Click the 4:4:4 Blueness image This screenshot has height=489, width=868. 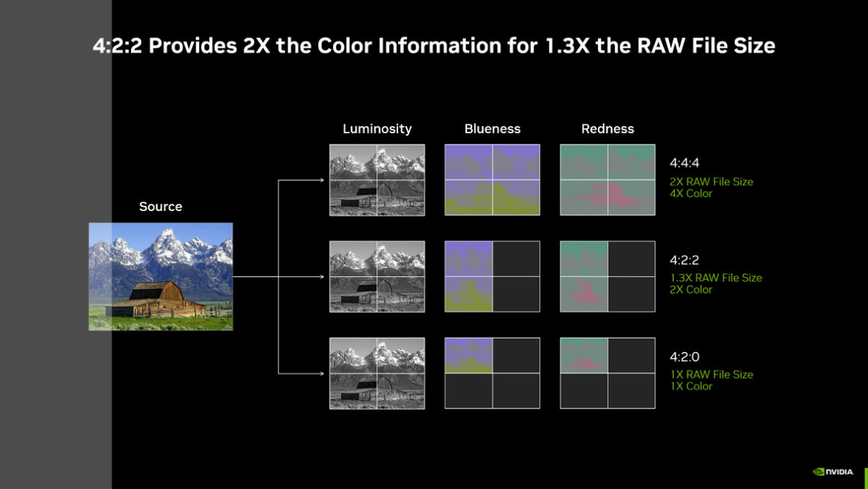[492, 180]
